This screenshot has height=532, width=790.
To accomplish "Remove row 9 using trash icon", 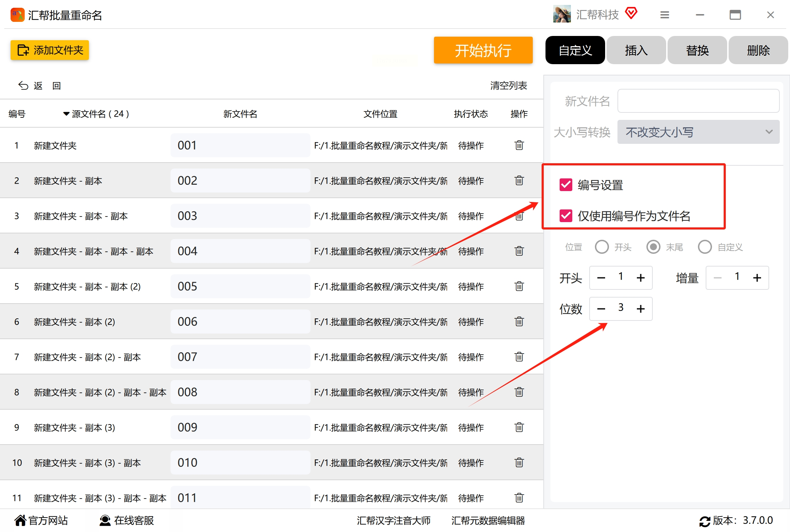I will point(519,427).
